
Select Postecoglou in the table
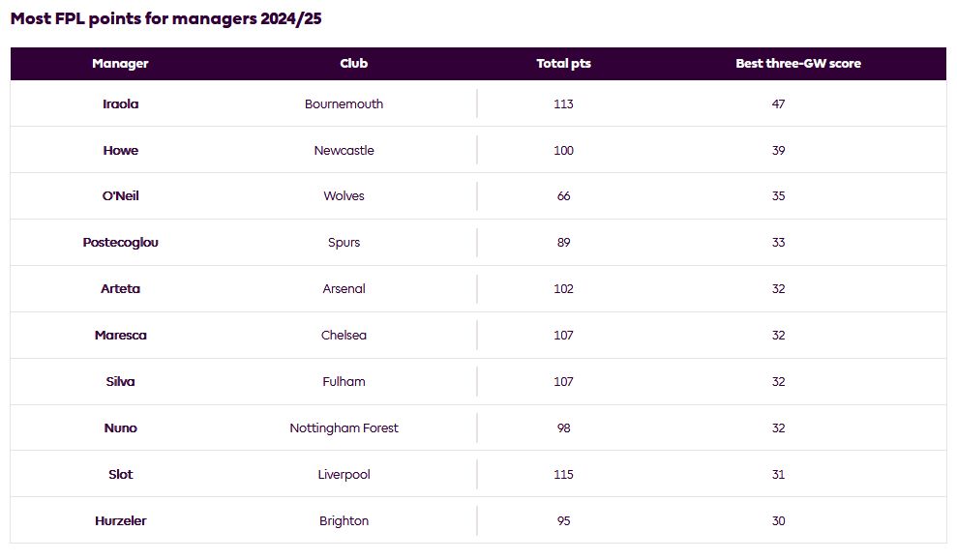pos(120,242)
